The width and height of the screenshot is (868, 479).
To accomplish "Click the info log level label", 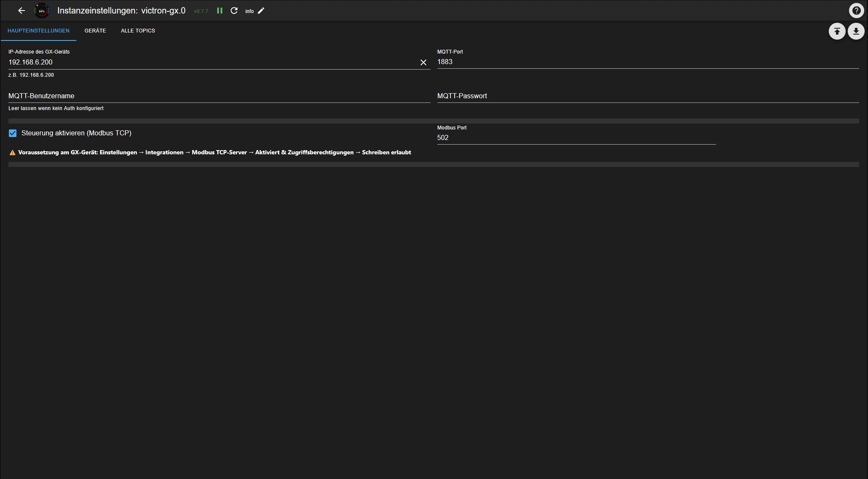I will [250, 11].
